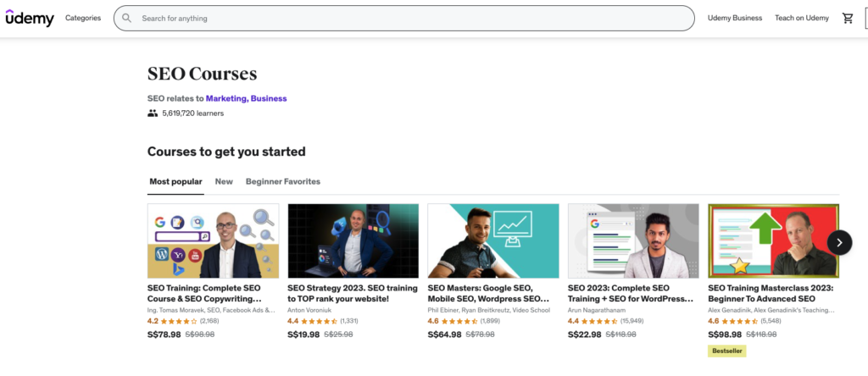Viewport: 868px width, 376px height.
Task: Click instructors Phil Ebiner, Ryan Breitkreutz
Action: (x=489, y=310)
